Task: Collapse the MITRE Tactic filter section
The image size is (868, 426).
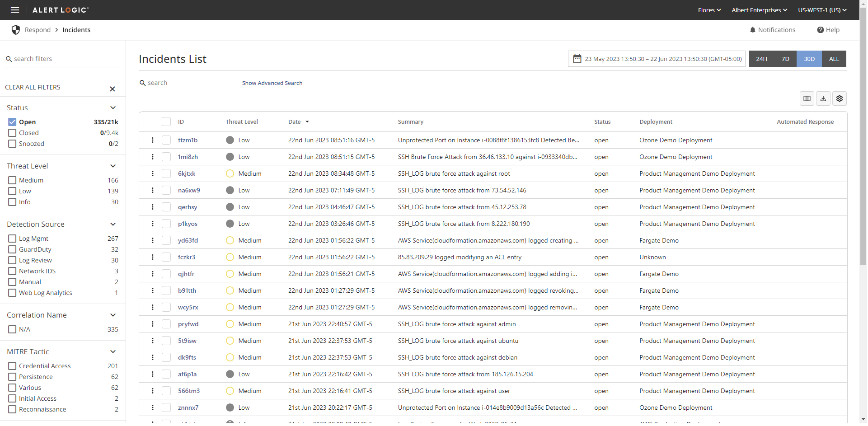Action: pos(113,351)
